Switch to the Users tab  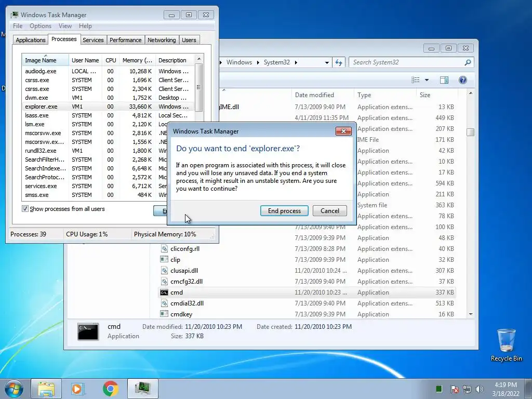click(189, 40)
